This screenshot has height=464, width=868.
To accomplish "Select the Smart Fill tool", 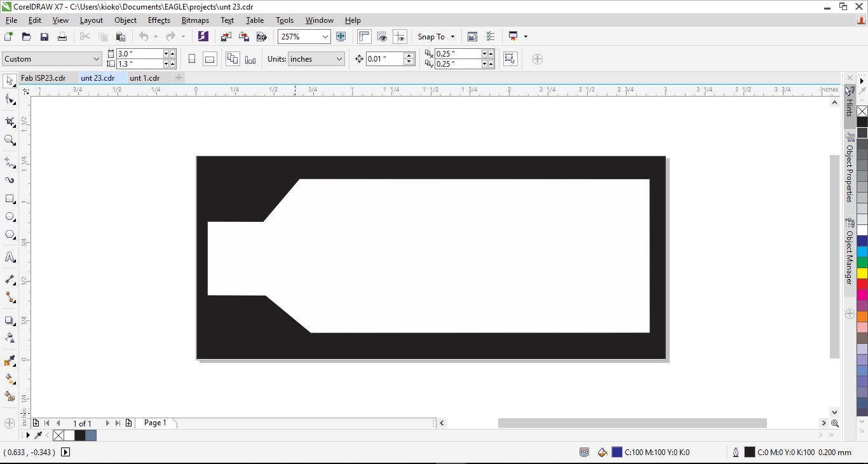I will (x=10, y=396).
